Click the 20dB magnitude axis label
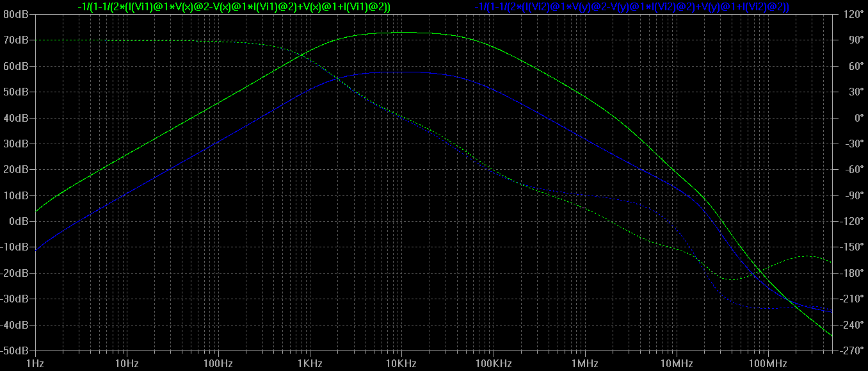This screenshot has width=868, height=371. (17, 169)
